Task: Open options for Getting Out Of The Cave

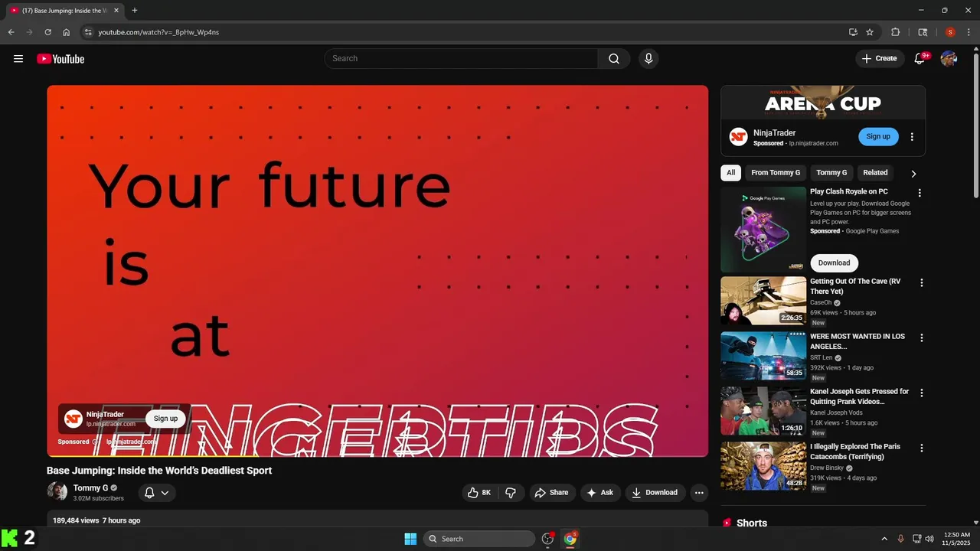Action: point(922,283)
